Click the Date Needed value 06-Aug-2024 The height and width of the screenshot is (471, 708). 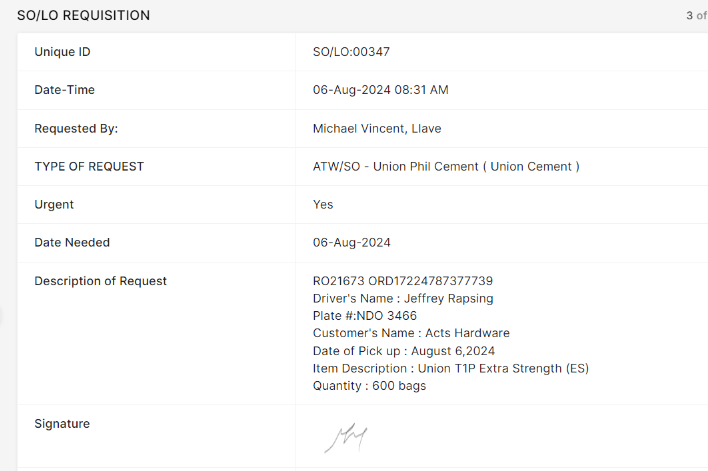[351, 243]
